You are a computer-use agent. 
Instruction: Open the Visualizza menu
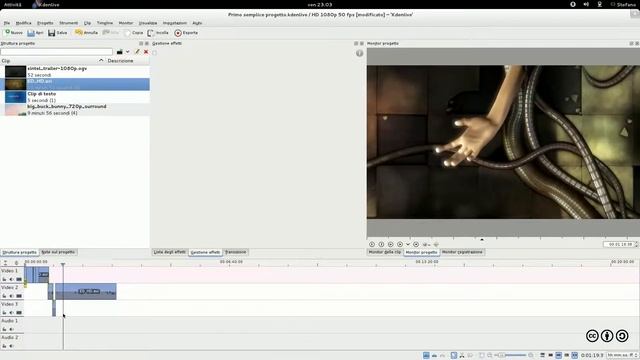(148, 23)
